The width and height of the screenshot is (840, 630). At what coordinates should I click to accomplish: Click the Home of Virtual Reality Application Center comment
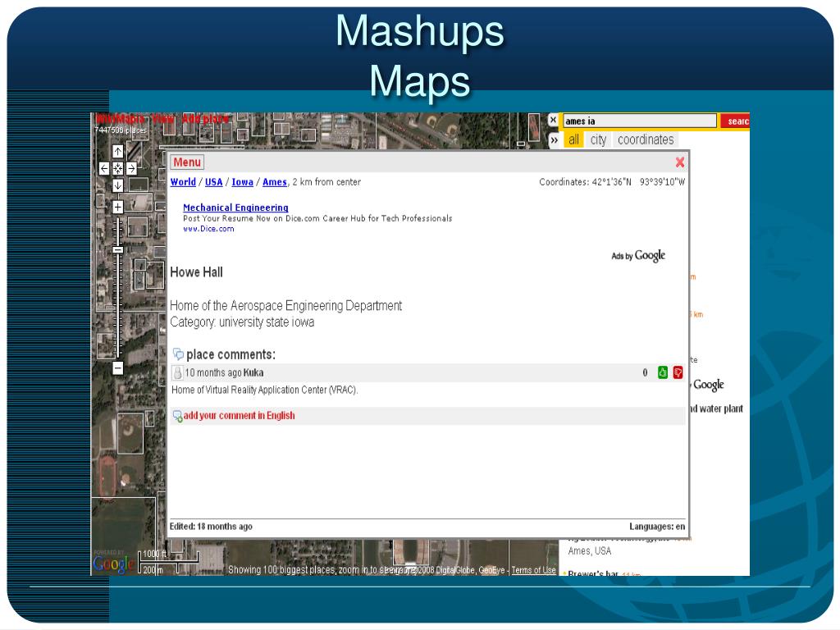(265, 390)
